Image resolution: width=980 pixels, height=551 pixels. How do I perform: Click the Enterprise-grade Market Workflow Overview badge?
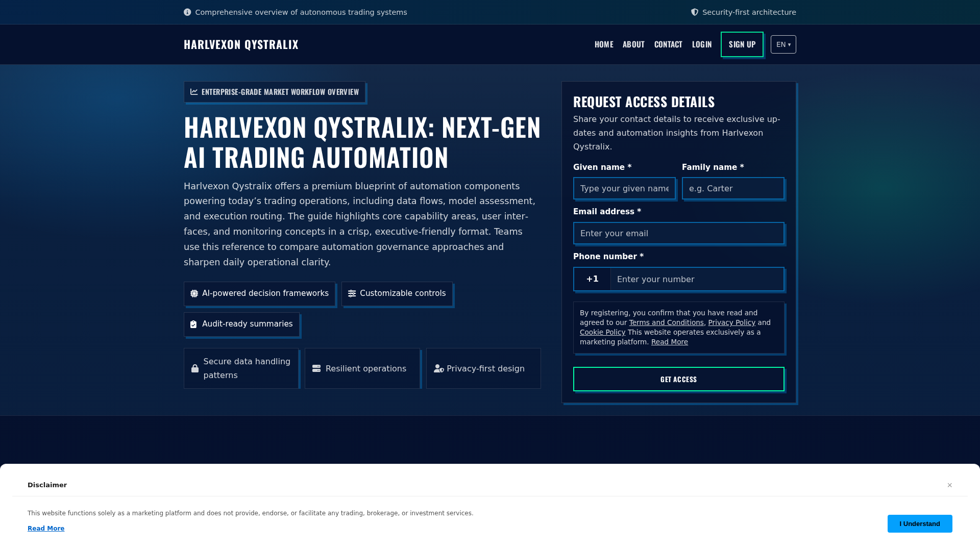pyautogui.click(x=275, y=92)
